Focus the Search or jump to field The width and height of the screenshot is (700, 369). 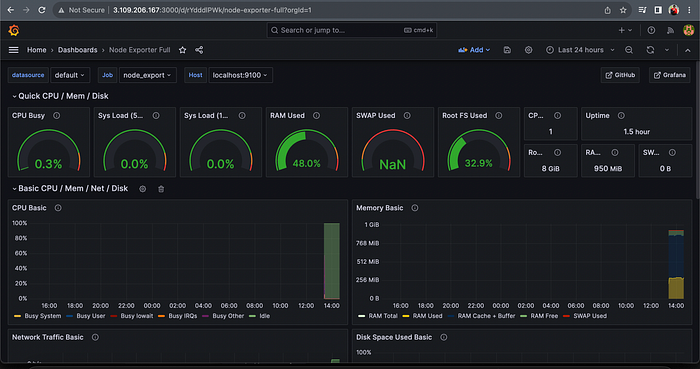click(x=352, y=30)
